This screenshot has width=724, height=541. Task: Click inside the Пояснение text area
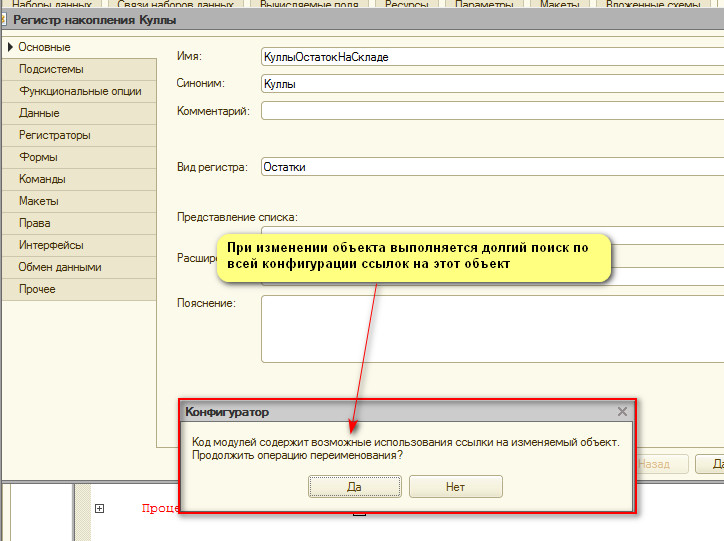tap(490, 328)
